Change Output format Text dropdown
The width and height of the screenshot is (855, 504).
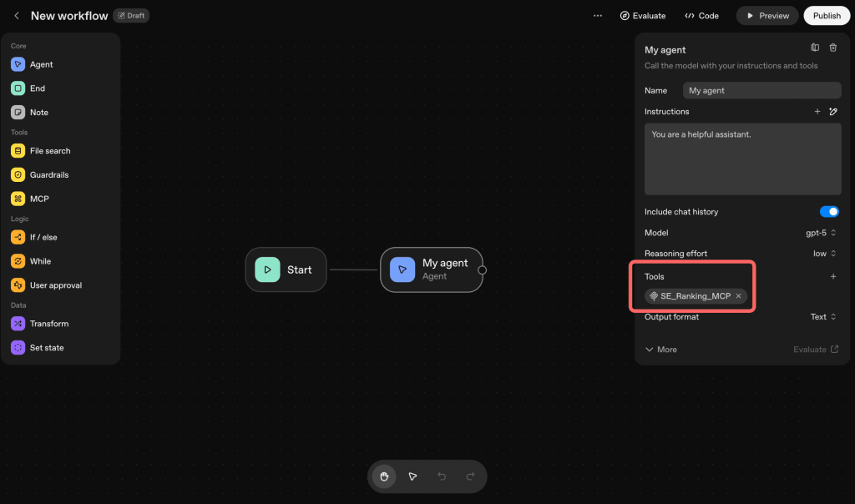pyautogui.click(x=823, y=317)
